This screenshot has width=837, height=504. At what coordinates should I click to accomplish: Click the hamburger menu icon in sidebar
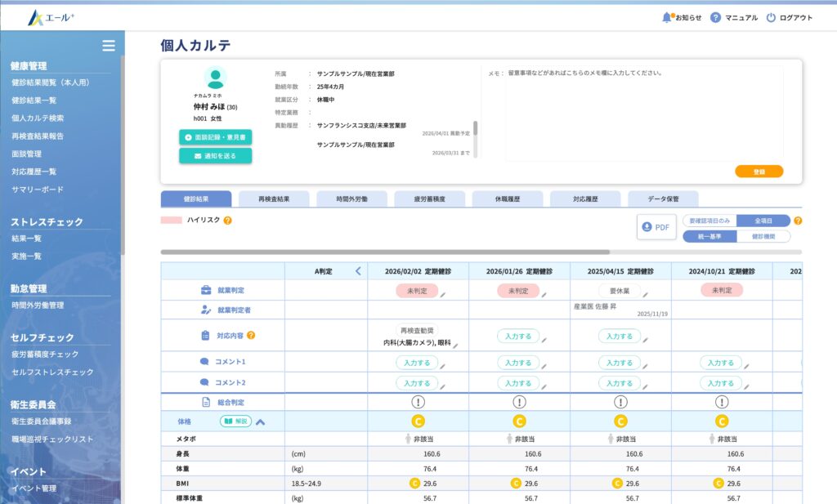click(x=108, y=46)
